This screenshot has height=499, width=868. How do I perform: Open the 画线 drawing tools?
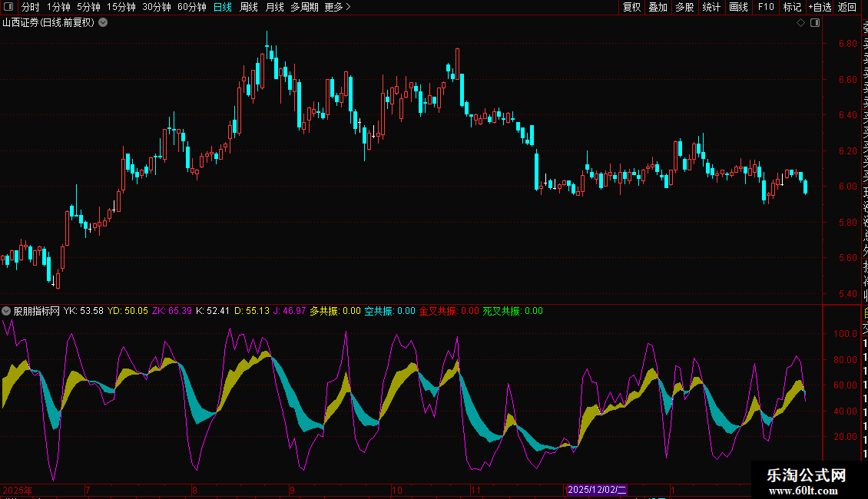(738, 7)
